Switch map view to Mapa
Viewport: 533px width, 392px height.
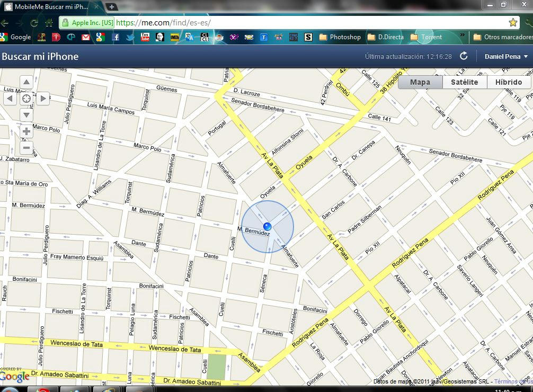click(x=420, y=82)
